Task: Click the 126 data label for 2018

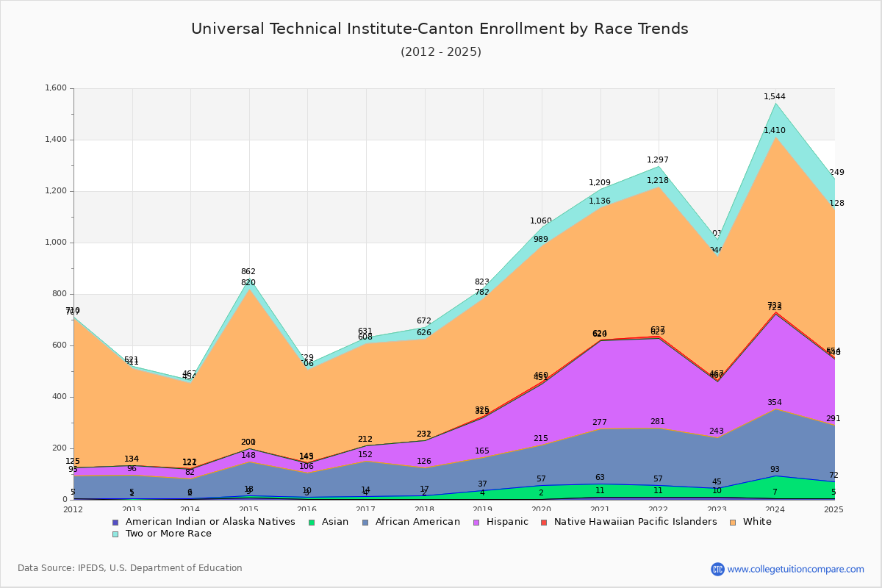Action: [424, 462]
